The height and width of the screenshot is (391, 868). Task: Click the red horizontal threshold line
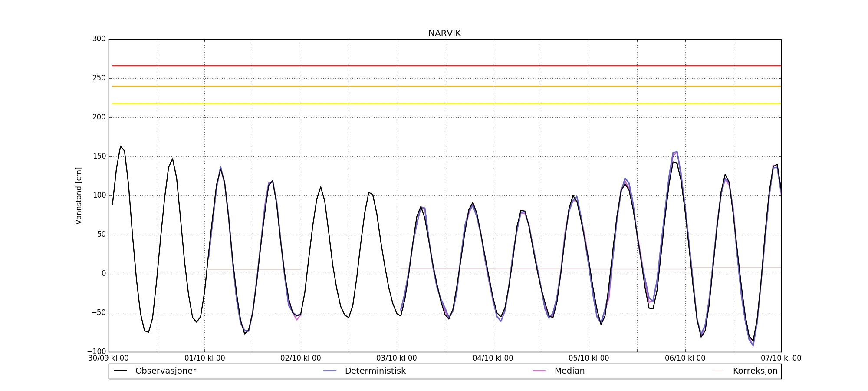pos(444,66)
